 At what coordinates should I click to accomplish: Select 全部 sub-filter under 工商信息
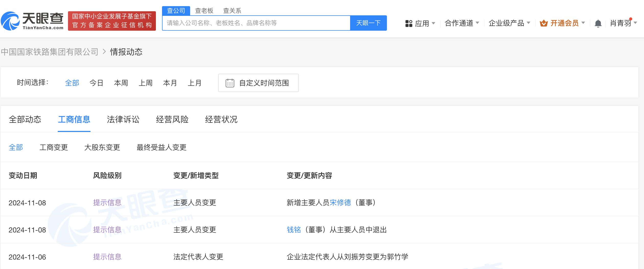[x=16, y=147]
